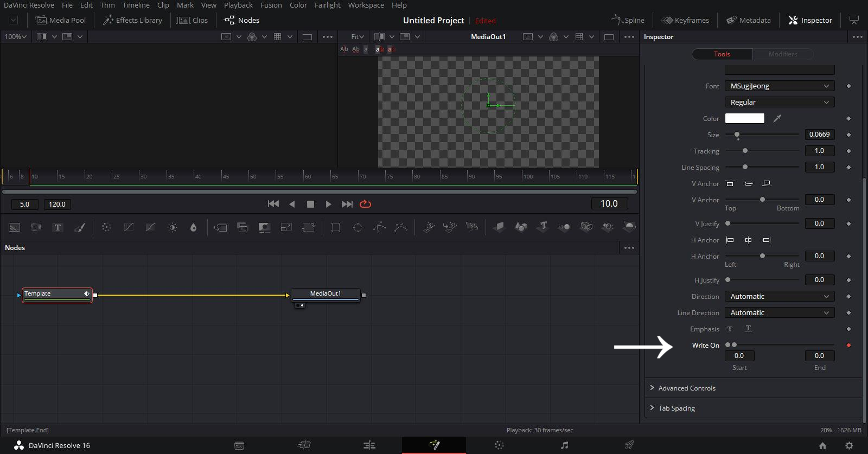Add a Renderer 3D node from the toolbar
This screenshot has width=868, height=454.
click(629, 227)
